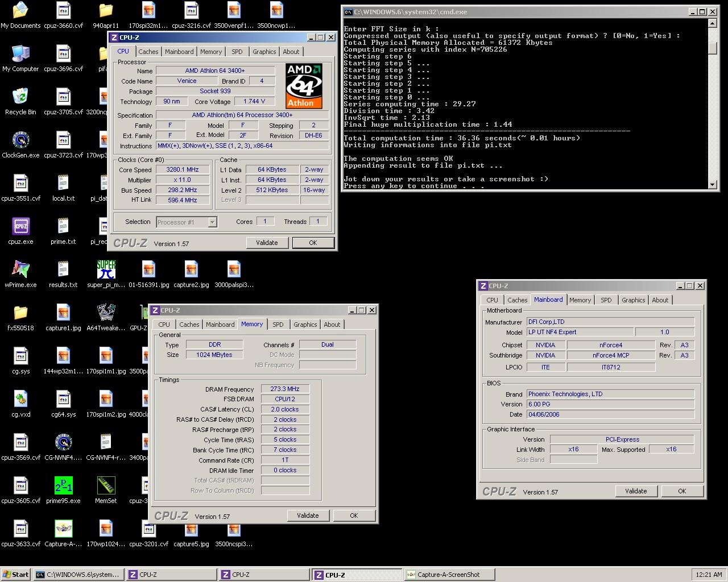This screenshot has width=728, height=582.
Task: Open the Processor #1 selection dropdown
Action: coord(212,222)
